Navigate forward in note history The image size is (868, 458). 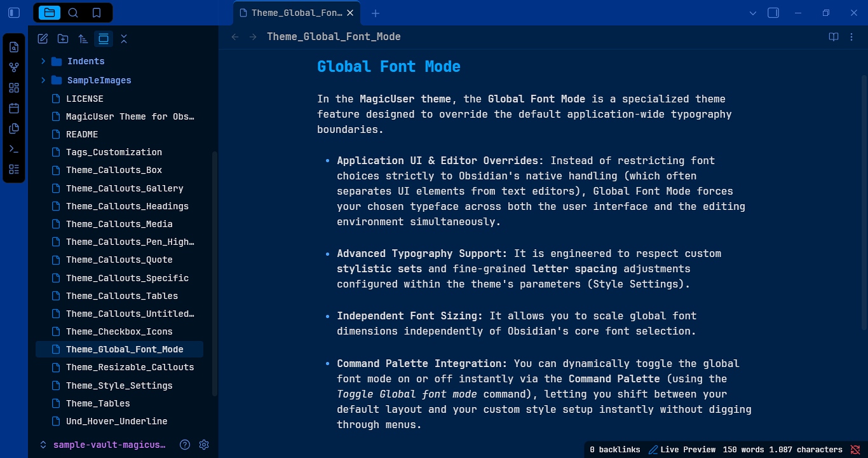pyautogui.click(x=253, y=37)
